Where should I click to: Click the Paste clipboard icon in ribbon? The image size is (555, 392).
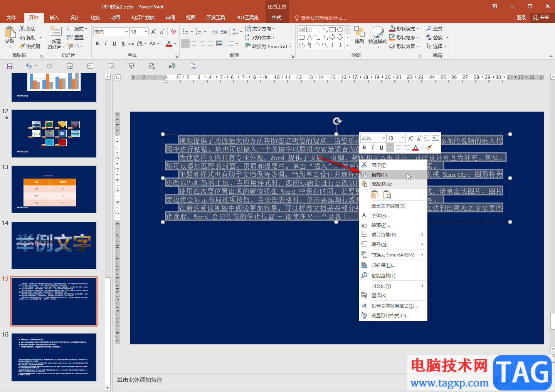[10, 32]
